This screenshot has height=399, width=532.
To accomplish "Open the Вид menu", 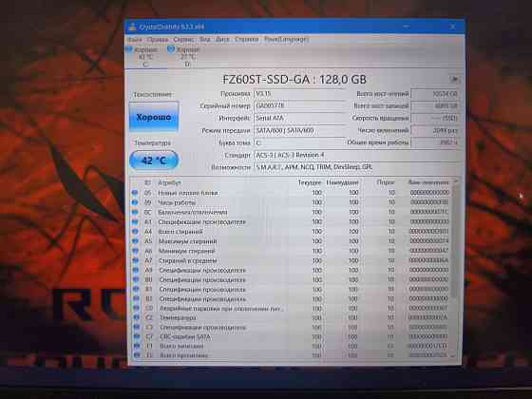I will (204, 39).
